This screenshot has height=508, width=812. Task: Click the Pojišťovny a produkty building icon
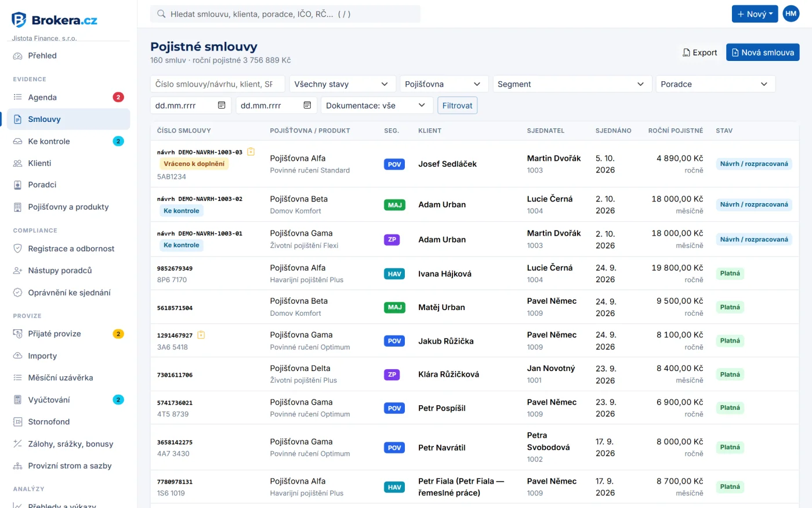(x=17, y=207)
